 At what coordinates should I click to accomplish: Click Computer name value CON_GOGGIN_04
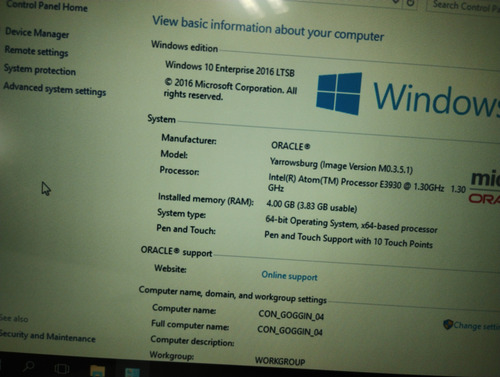(291, 315)
